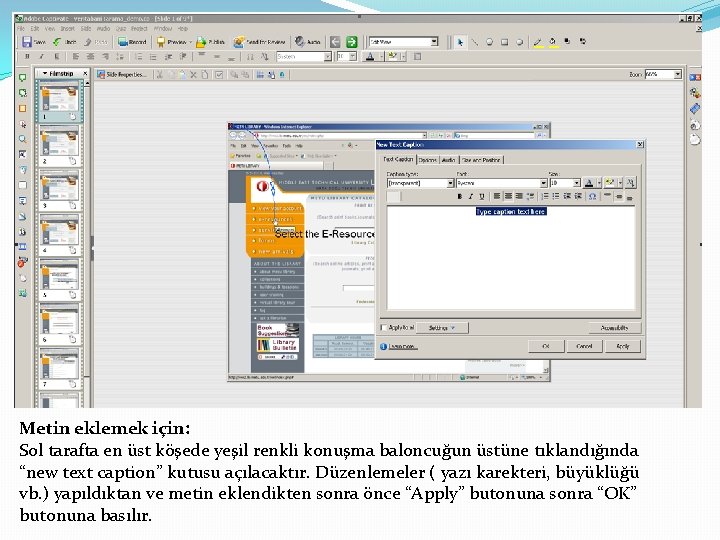Select the Text Caption tab
Screen dimensions: 720x540
(398, 159)
